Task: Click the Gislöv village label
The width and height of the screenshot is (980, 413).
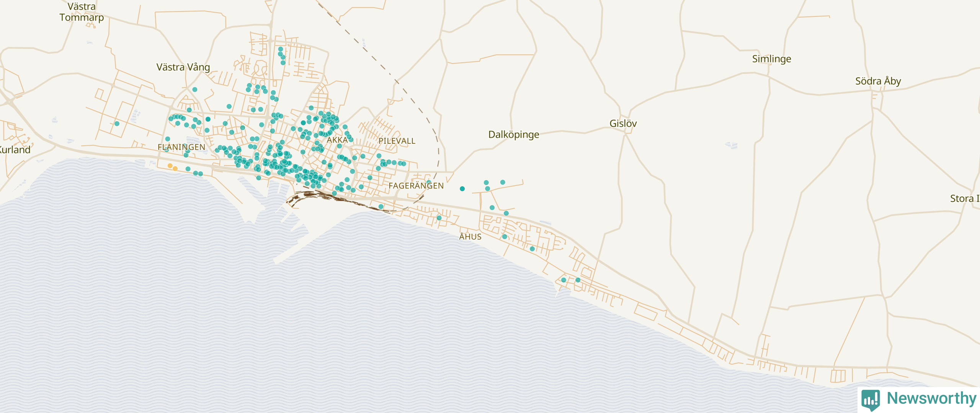Action: click(623, 124)
